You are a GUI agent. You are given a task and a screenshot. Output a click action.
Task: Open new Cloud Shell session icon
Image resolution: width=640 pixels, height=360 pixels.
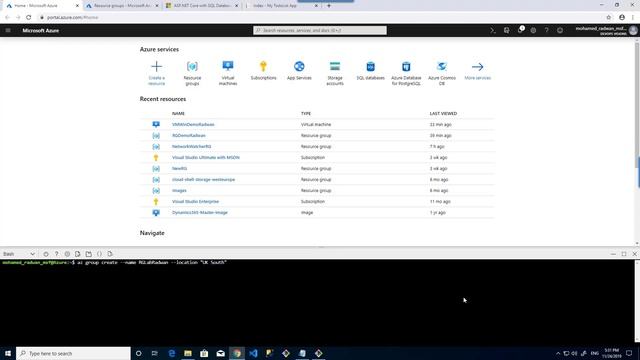89,254
